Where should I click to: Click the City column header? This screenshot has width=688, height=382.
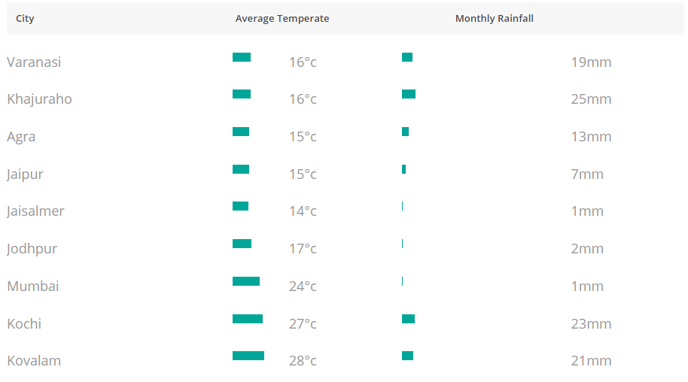25,18
